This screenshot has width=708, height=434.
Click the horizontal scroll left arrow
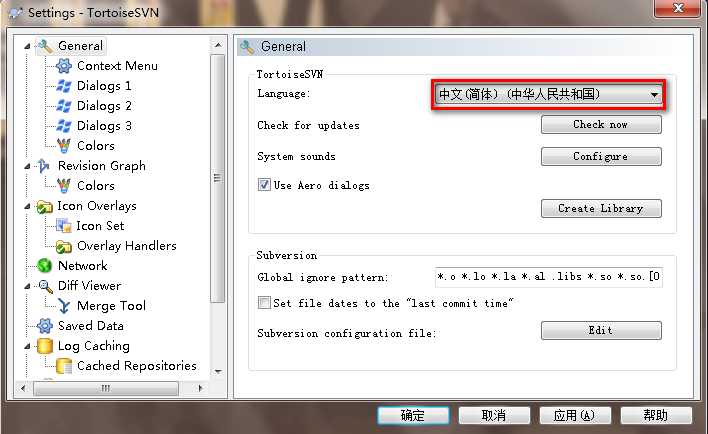23,388
